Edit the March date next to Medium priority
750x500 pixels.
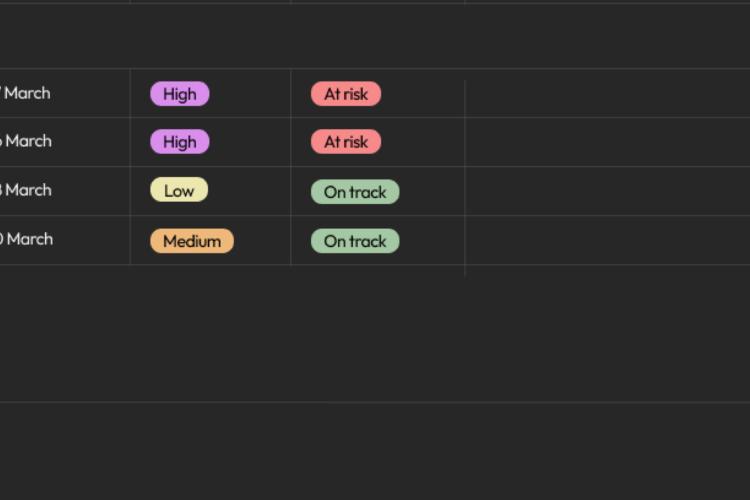27,239
